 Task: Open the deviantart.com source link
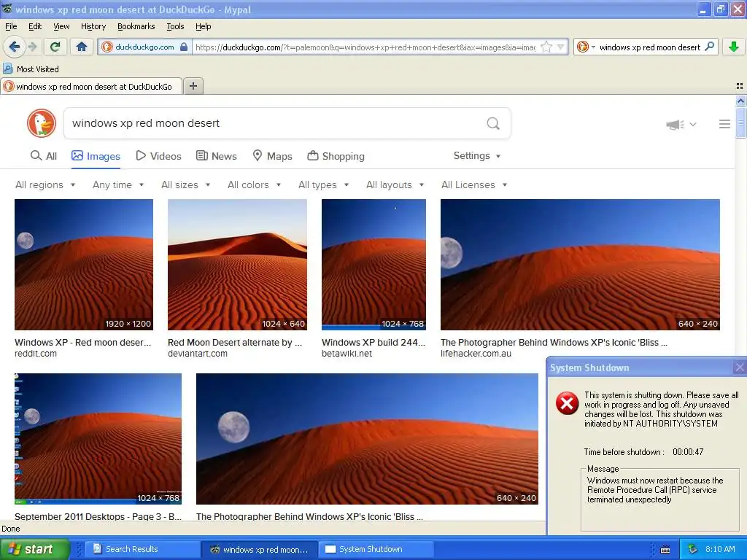(197, 354)
